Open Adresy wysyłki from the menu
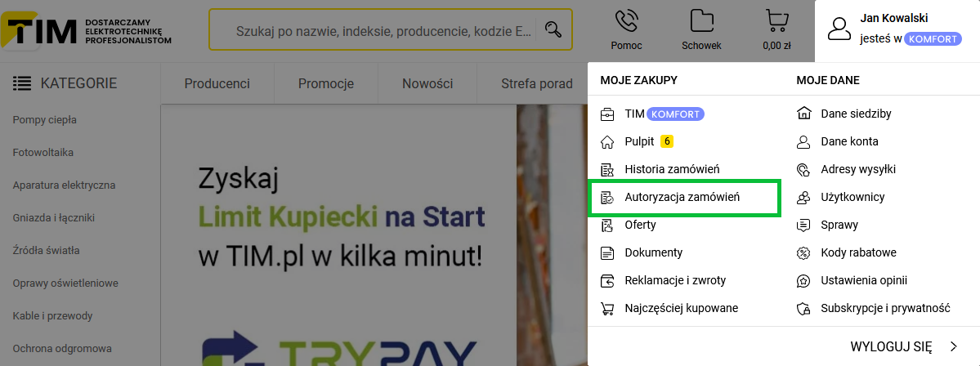This screenshot has width=980, height=366. click(860, 169)
